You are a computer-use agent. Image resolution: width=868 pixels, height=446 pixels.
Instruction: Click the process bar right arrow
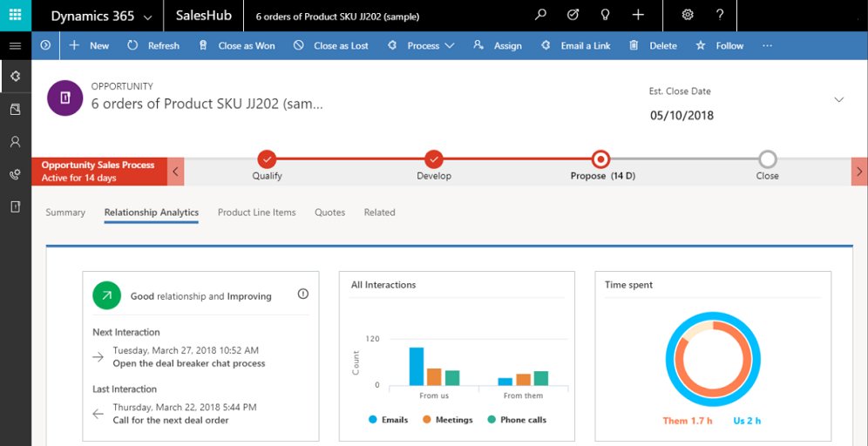pos(859,172)
